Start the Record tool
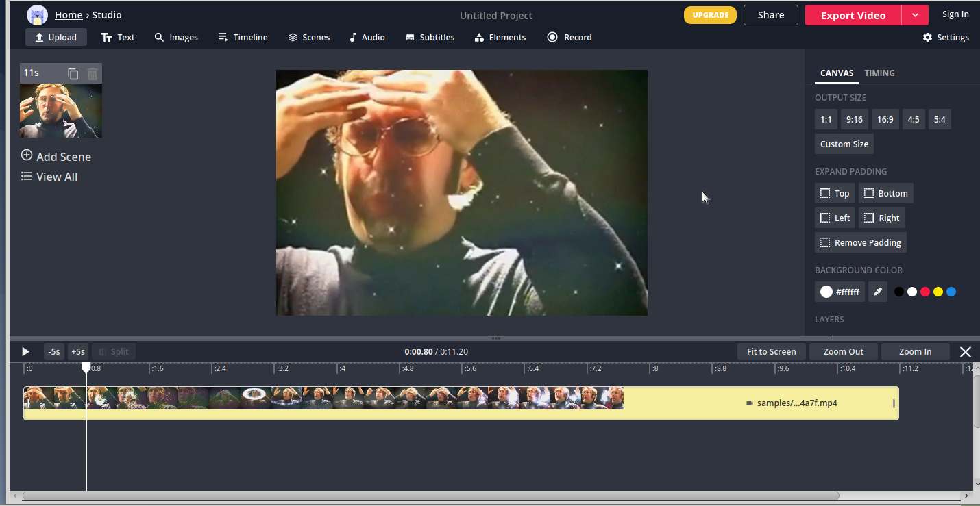Screen dimensions: 980x506 pos(569,37)
